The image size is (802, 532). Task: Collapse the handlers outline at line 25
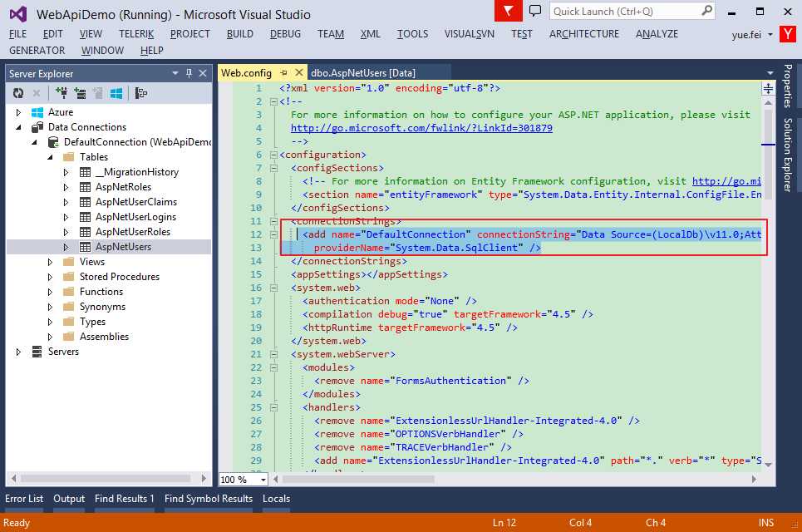click(x=273, y=407)
